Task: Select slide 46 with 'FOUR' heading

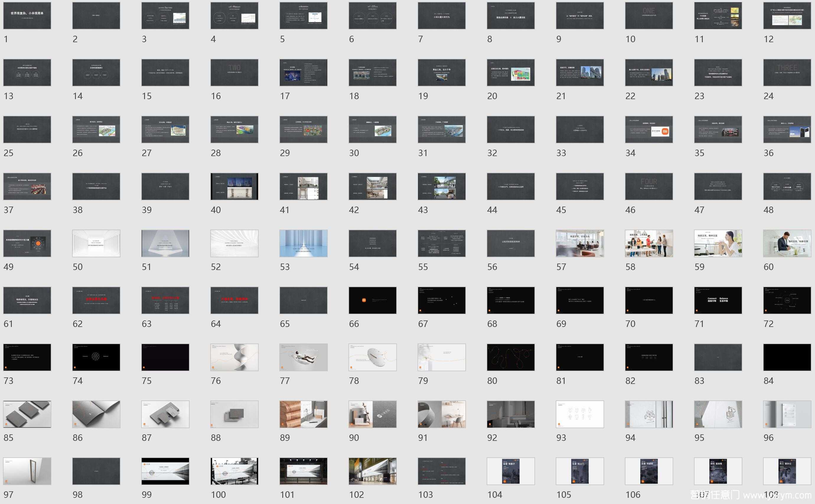Action: [x=648, y=186]
